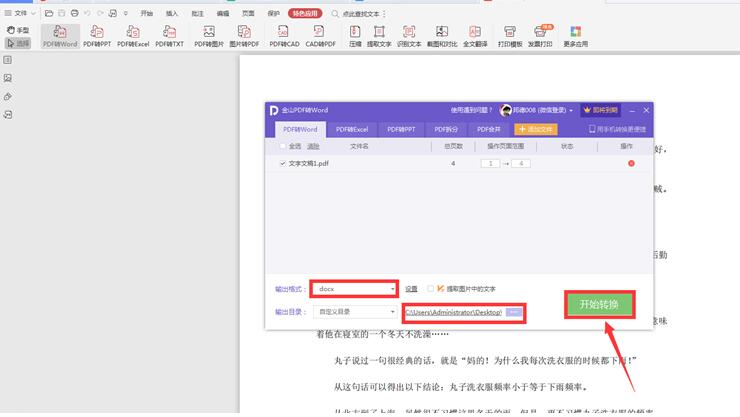Toggle the 全选 select-all checkbox
The width and height of the screenshot is (740, 417).
pos(283,146)
